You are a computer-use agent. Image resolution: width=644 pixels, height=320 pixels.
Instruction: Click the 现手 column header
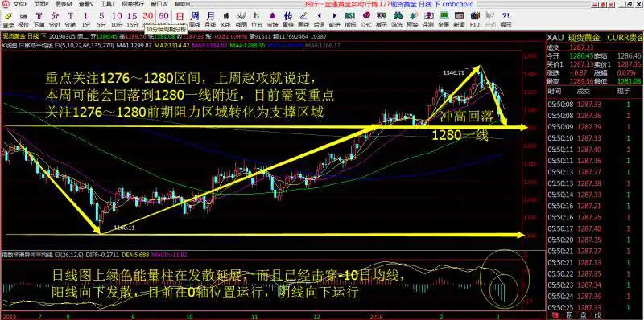click(x=622, y=92)
